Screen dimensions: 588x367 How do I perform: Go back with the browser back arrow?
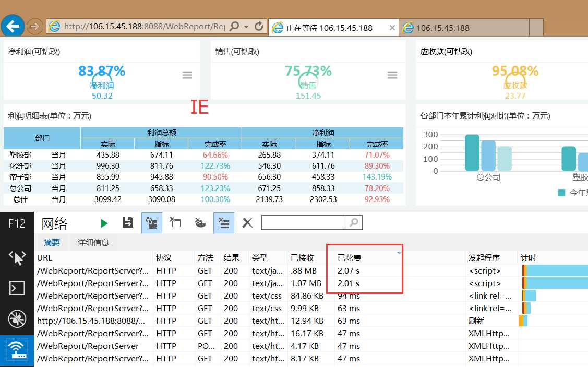click(x=13, y=26)
